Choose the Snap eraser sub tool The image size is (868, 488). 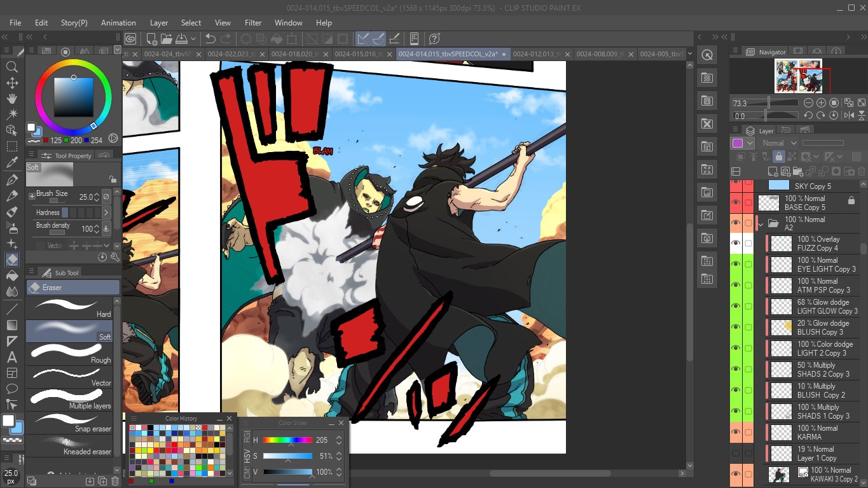[69, 422]
